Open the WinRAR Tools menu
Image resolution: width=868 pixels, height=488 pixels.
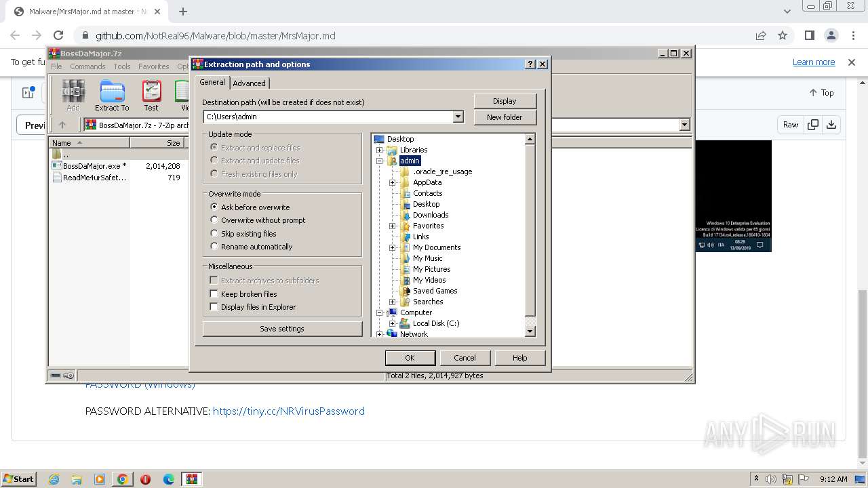(122, 66)
